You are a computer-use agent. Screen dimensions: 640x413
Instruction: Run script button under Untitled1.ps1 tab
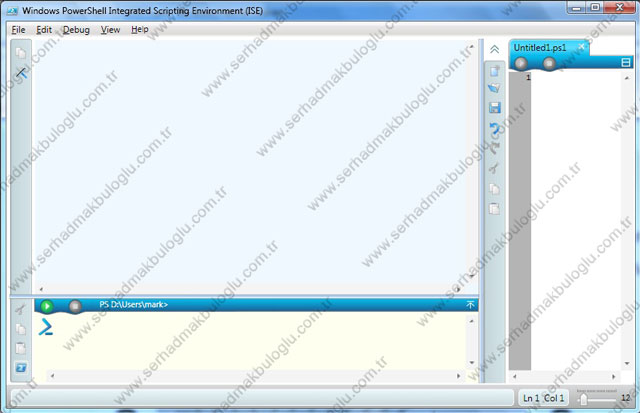click(521, 63)
